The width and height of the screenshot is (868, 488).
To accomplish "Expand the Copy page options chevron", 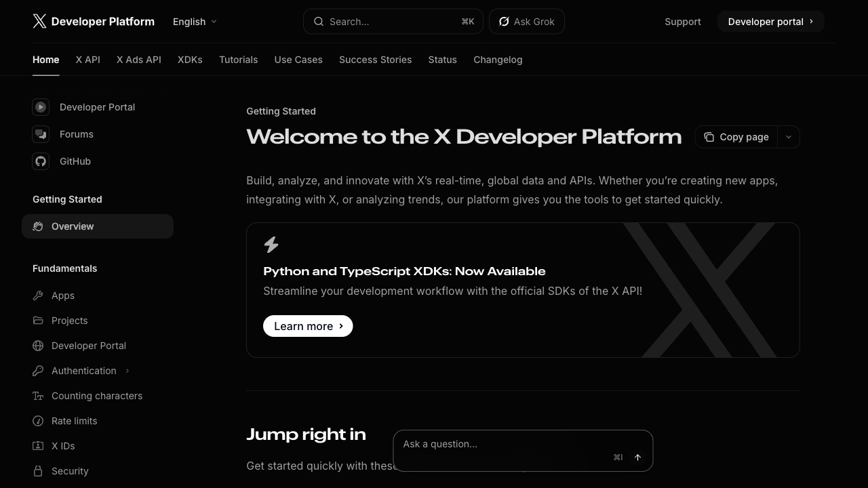I will (x=788, y=137).
